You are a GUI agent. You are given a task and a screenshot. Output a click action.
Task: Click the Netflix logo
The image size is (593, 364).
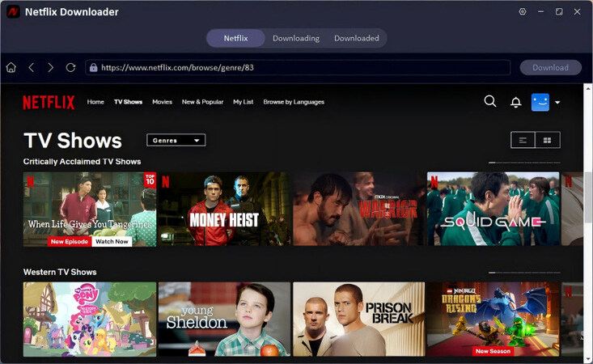pyautogui.click(x=49, y=102)
